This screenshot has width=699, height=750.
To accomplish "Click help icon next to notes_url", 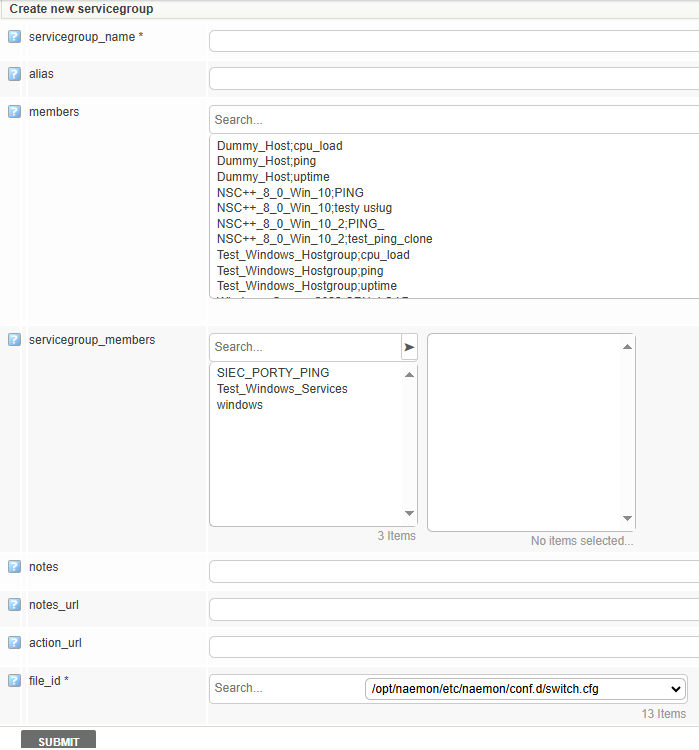I will 14,605.
